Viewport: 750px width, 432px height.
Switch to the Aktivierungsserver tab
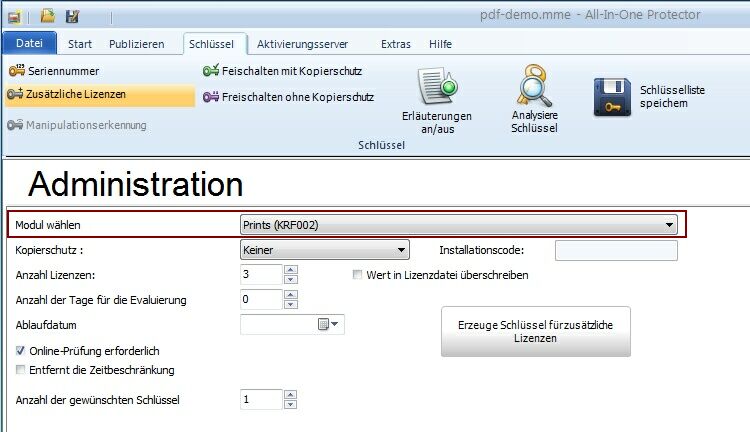[304, 44]
